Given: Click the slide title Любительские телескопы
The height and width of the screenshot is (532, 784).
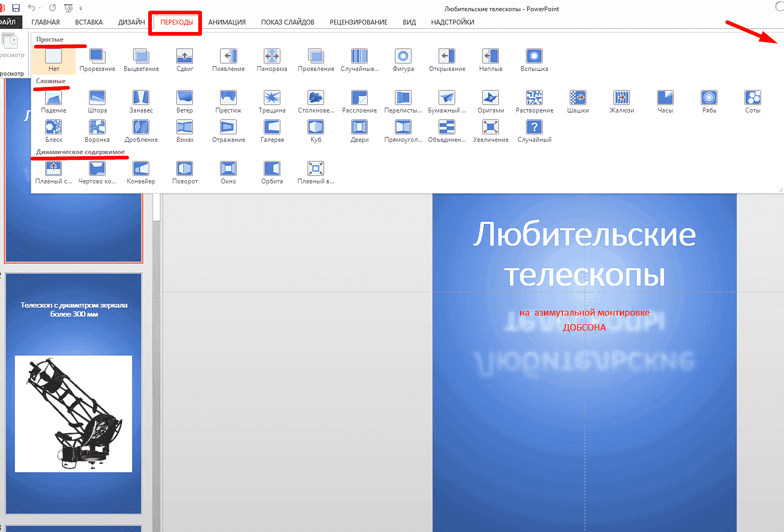Looking at the screenshot, I should [x=584, y=254].
